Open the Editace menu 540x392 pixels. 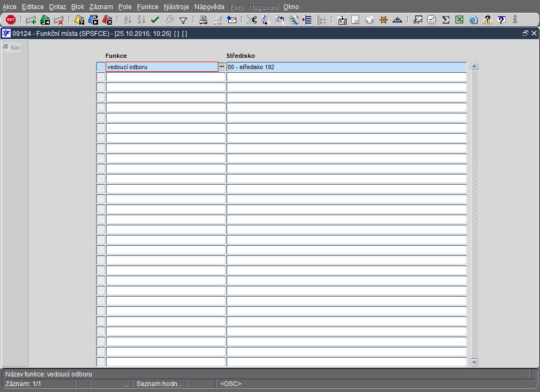tap(33, 7)
